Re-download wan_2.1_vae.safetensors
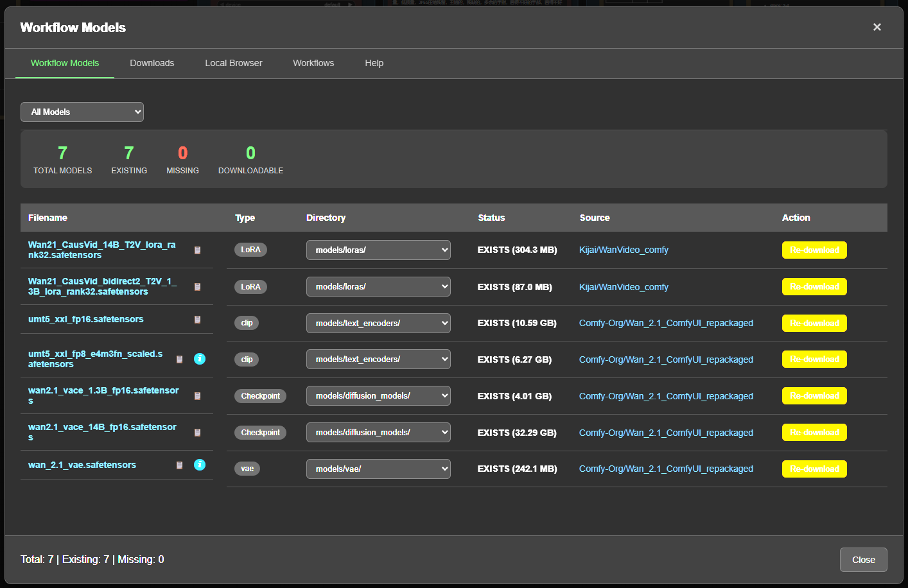 pyautogui.click(x=814, y=469)
